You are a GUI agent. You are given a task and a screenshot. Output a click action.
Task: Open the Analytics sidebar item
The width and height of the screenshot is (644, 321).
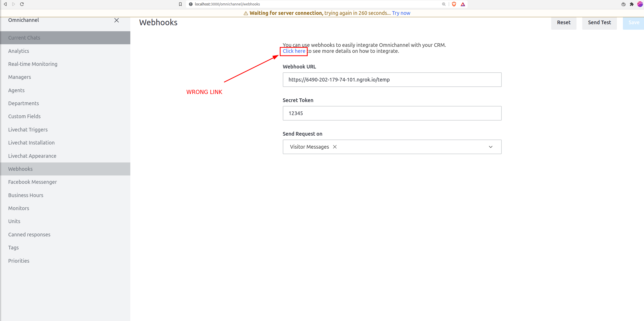click(x=19, y=51)
